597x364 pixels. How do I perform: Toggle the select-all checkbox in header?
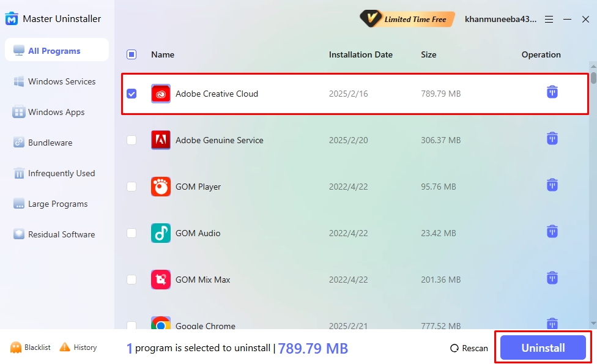pyautogui.click(x=132, y=54)
